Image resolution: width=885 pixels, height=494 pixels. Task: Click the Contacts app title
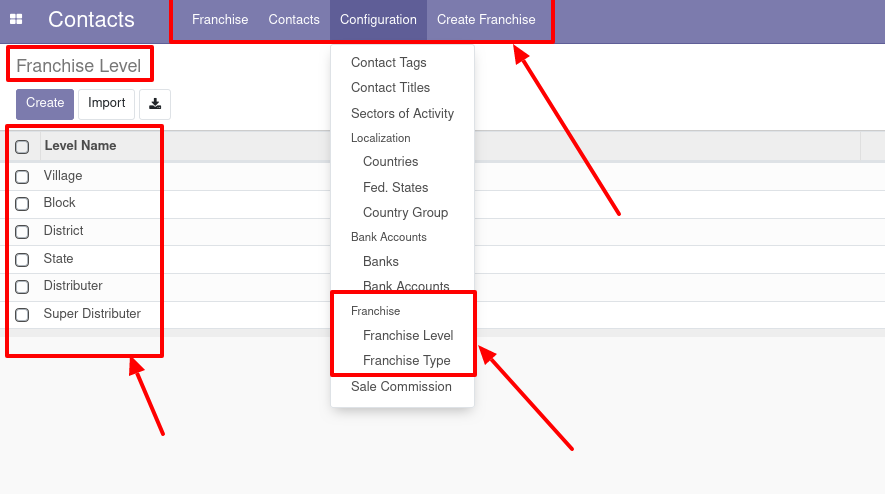[91, 19]
